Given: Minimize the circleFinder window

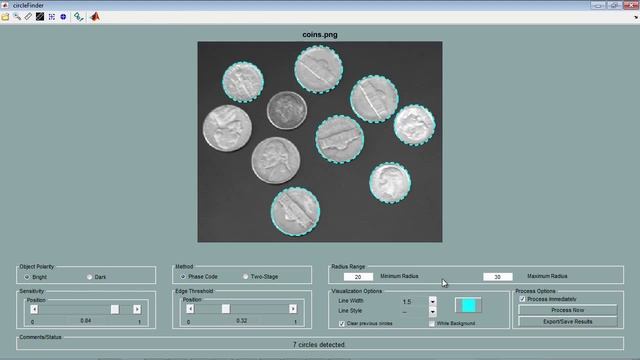Looking at the screenshot, I should 598,5.
